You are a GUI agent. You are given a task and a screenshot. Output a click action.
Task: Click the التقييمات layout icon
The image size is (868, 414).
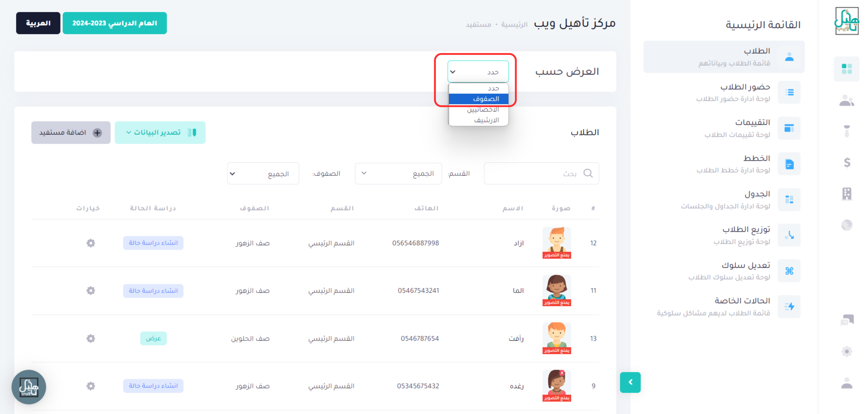789,128
